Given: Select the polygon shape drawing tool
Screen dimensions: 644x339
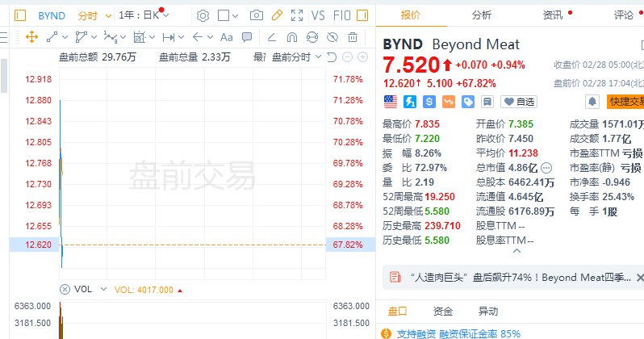Looking at the screenshot, I should coord(81,37).
